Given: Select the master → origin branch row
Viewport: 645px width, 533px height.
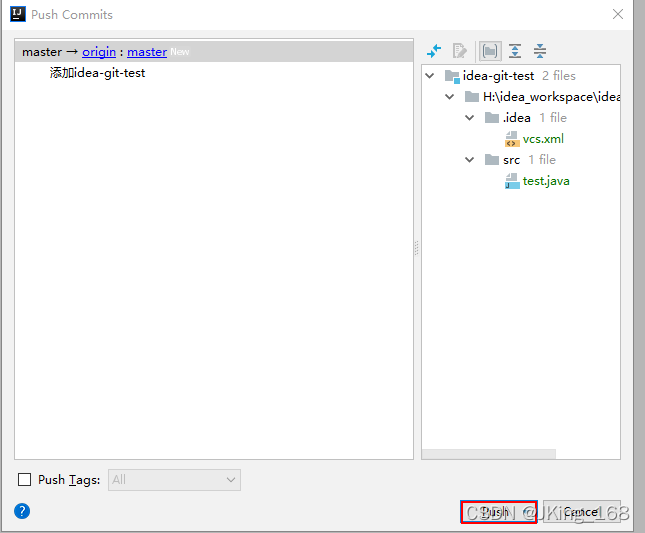Looking at the screenshot, I should tap(214, 52).
